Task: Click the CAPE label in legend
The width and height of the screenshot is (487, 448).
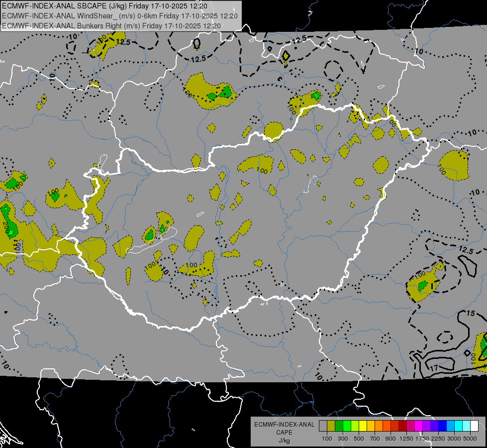Action: point(284,432)
